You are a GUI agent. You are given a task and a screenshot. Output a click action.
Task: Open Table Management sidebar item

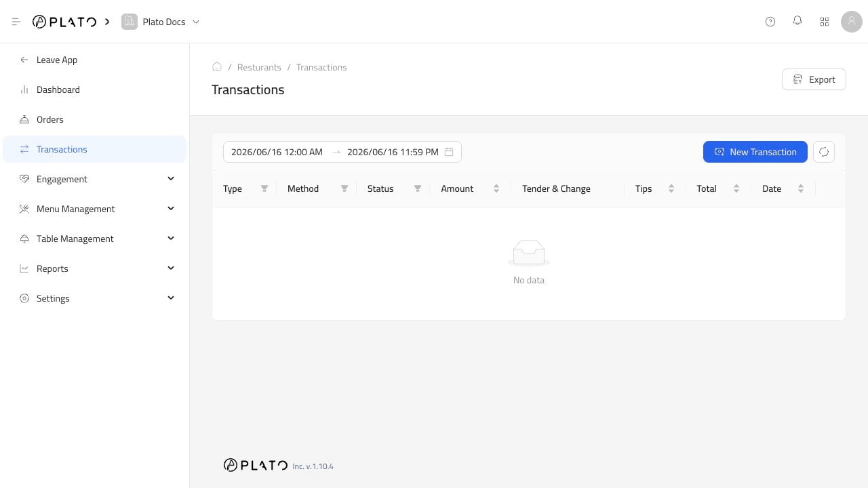coord(94,239)
